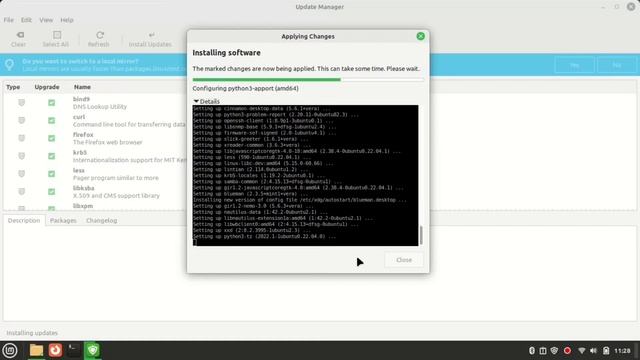Select the bind9 package name

tap(81, 99)
